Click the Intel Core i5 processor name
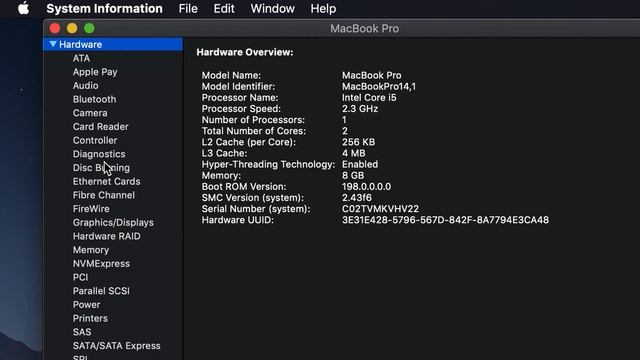 [369, 98]
